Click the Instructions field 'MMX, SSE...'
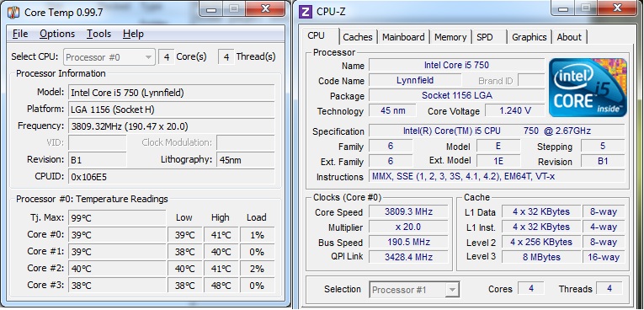The height and width of the screenshot is (310, 644). (497, 176)
